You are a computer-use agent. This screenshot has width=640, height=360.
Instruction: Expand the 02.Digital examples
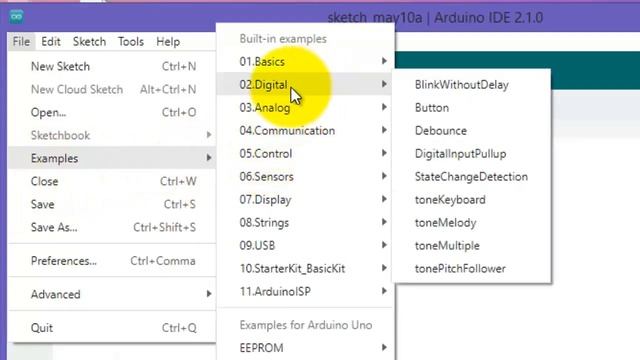(305, 84)
